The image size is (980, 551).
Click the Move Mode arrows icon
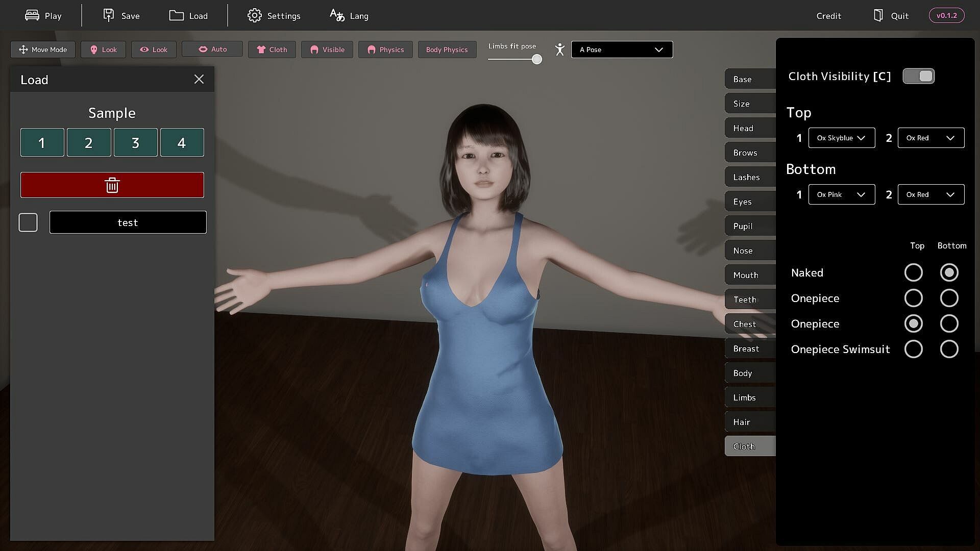pyautogui.click(x=23, y=49)
